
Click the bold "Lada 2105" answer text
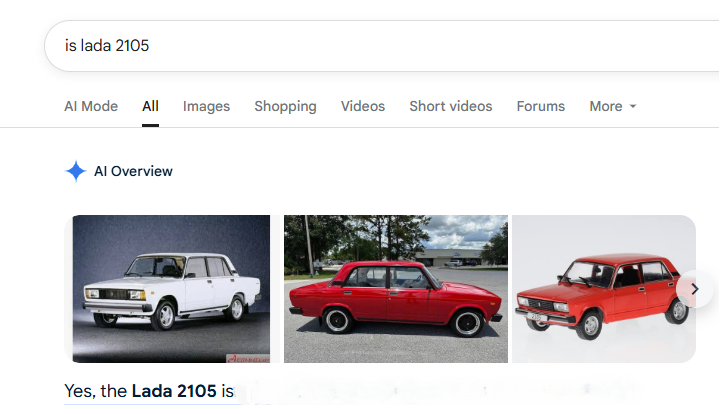tap(174, 391)
